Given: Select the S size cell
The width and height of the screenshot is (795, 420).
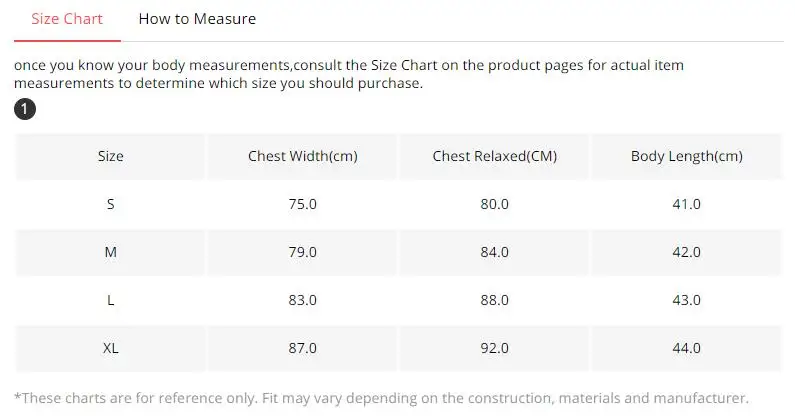Looking at the screenshot, I should 110,204.
